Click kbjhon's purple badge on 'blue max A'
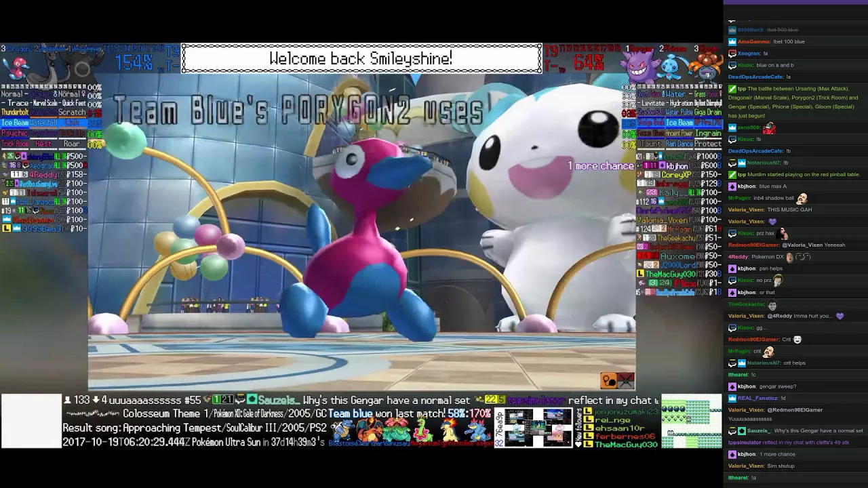 (732, 186)
